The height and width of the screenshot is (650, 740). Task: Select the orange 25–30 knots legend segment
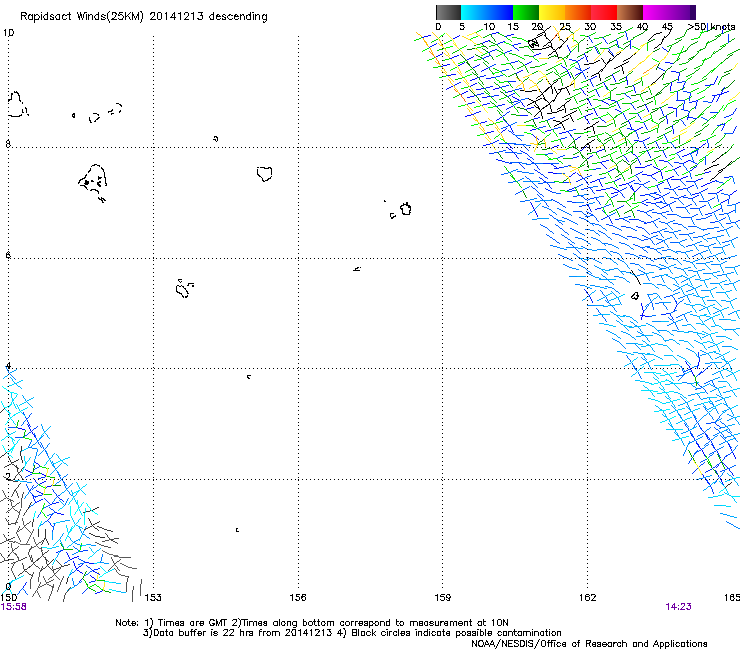578,12
